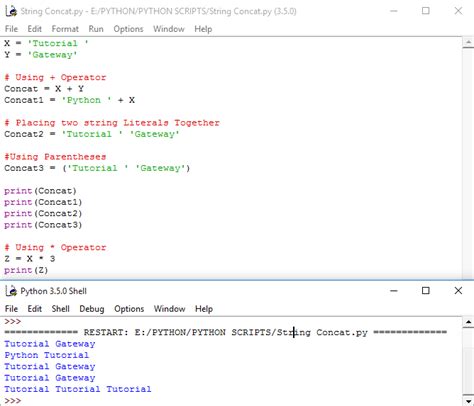The image size is (474, 406).
Task: Open the editor's Help menu
Action: click(203, 29)
